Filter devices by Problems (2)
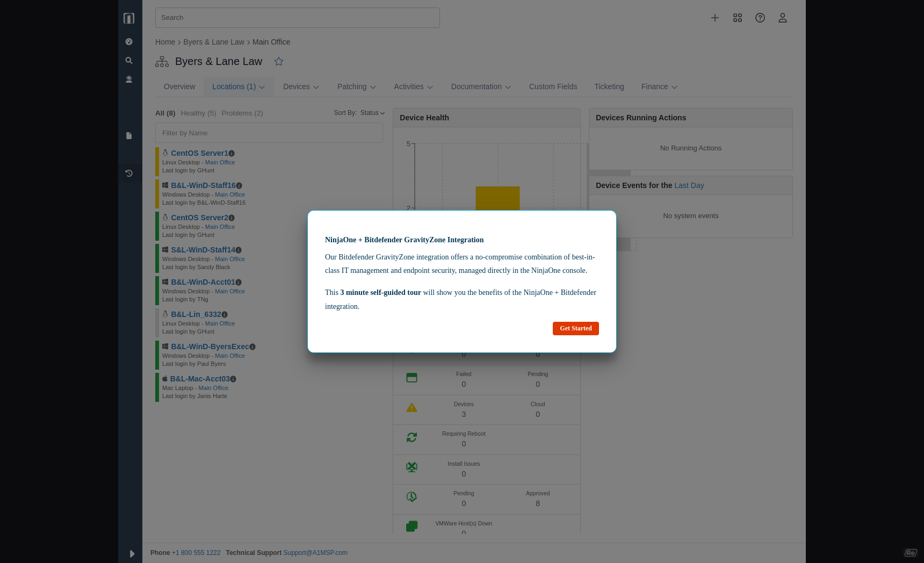The width and height of the screenshot is (924, 563). click(242, 113)
